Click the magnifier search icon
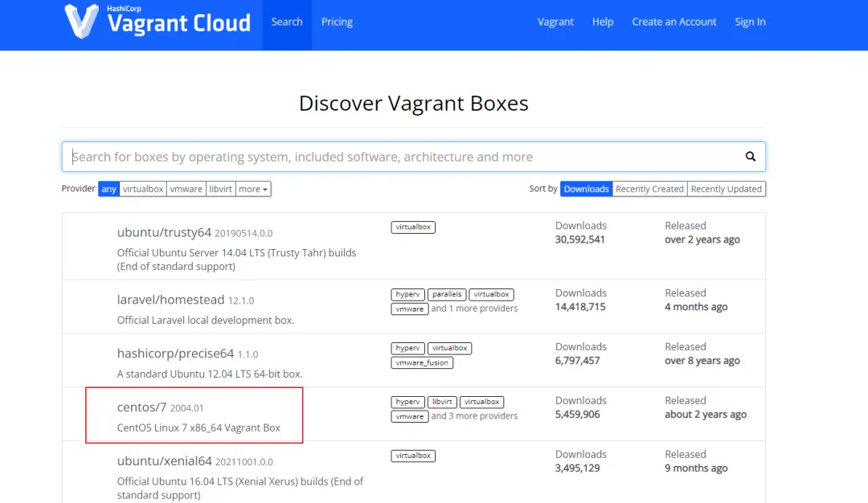This screenshot has width=868, height=503. [750, 157]
